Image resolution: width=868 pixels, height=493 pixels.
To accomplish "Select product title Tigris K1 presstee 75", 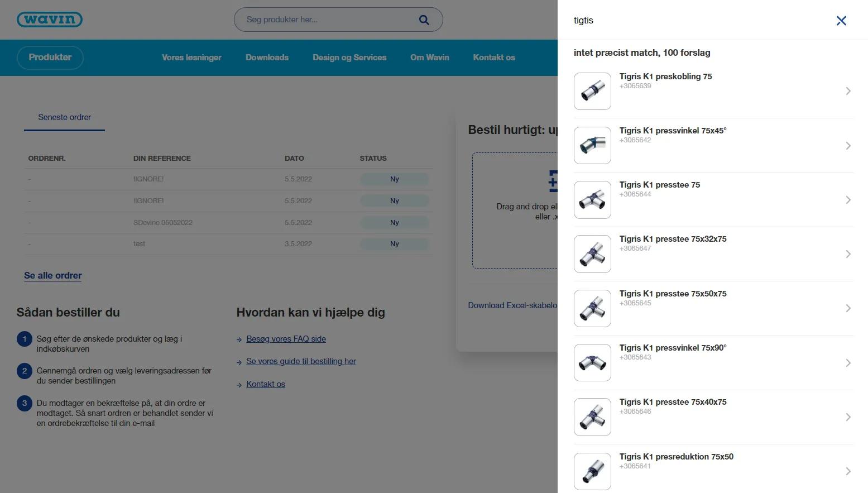I will click(x=659, y=185).
